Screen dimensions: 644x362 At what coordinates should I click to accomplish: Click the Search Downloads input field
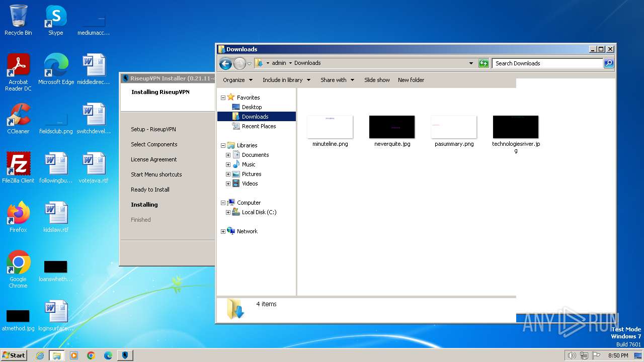click(x=547, y=63)
